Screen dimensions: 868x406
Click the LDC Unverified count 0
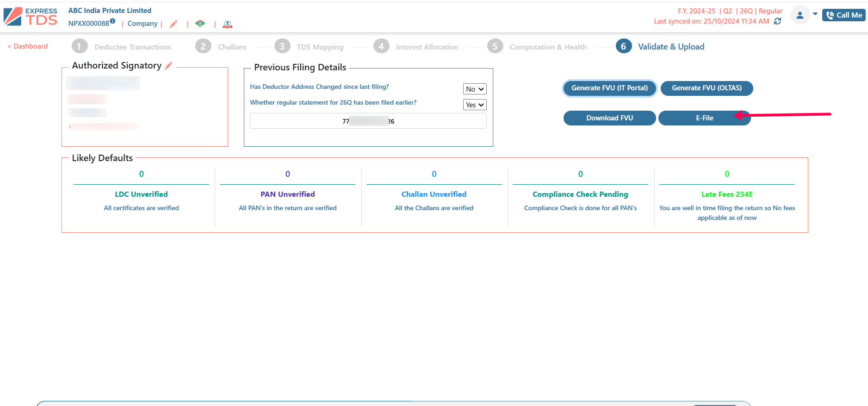click(142, 174)
